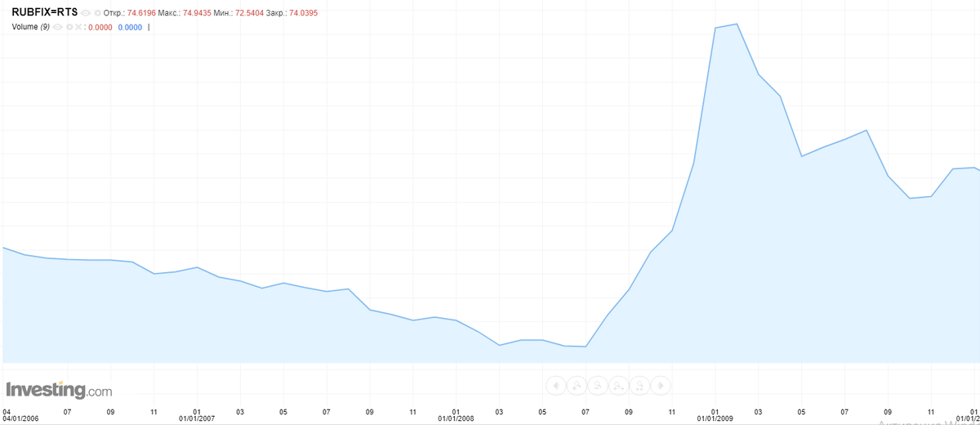
Task: Click the 01/01/2007 date label
Action: 196,418
